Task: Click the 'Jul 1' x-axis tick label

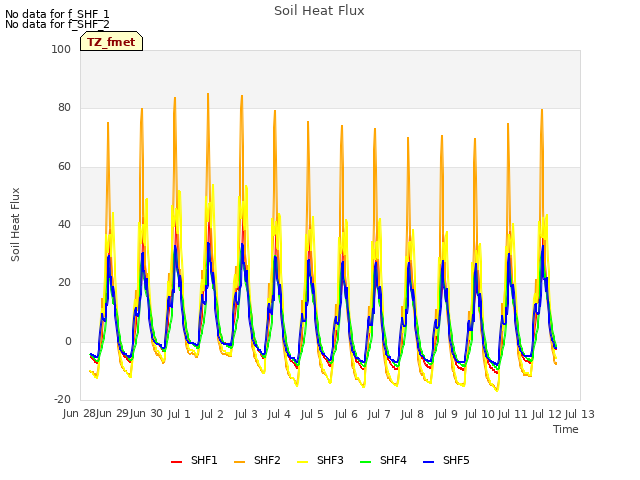Action: [x=179, y=414]
